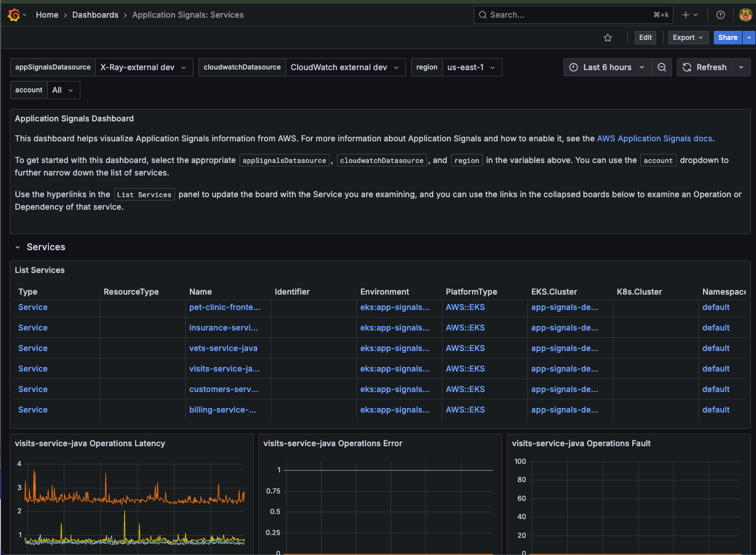Viewport: 756px width, 555px height.
Task: Click the plus add new icon
Action: coord(686,15)
